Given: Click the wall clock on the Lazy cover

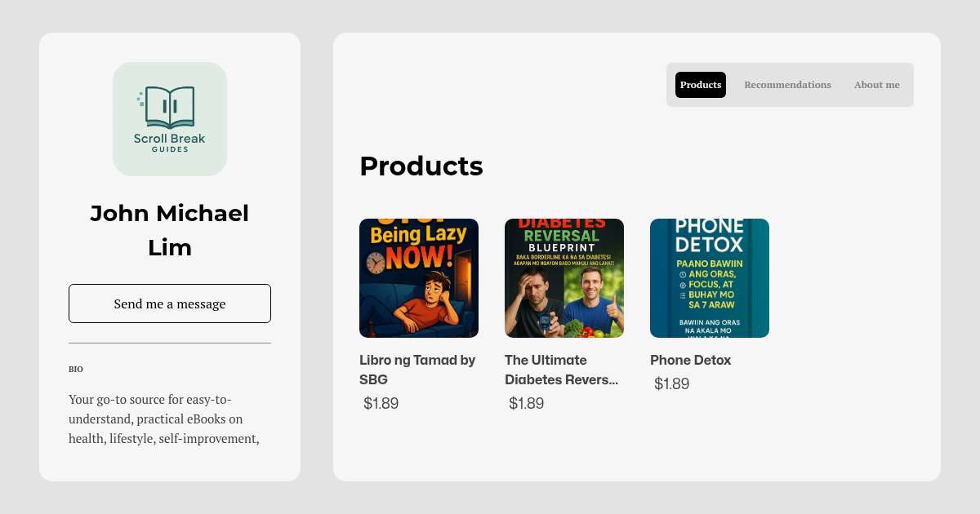Looking at the screenshot, I should point(375,263).
